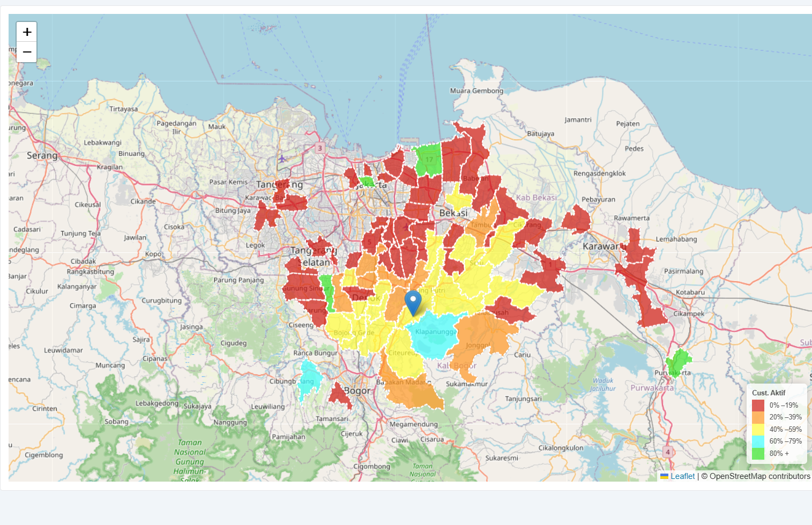Click the blue location pin marker
Viewport: 812px width, 525px height.
point(413,302)
